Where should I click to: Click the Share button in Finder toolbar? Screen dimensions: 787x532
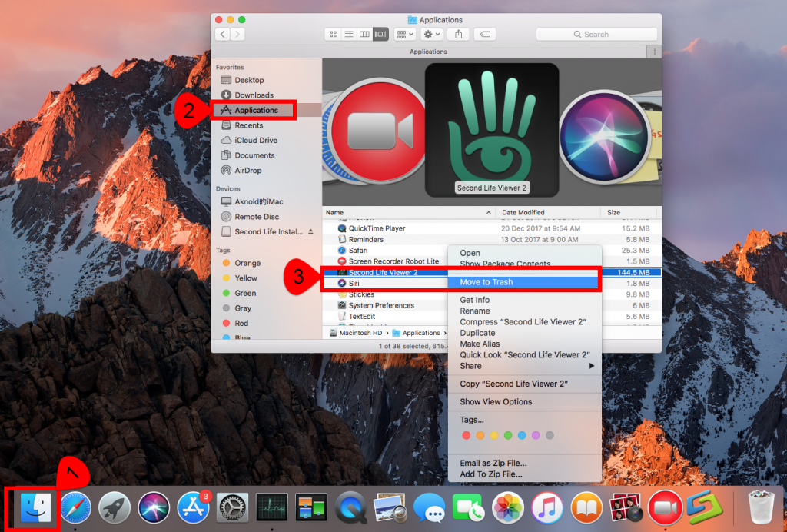459,35
